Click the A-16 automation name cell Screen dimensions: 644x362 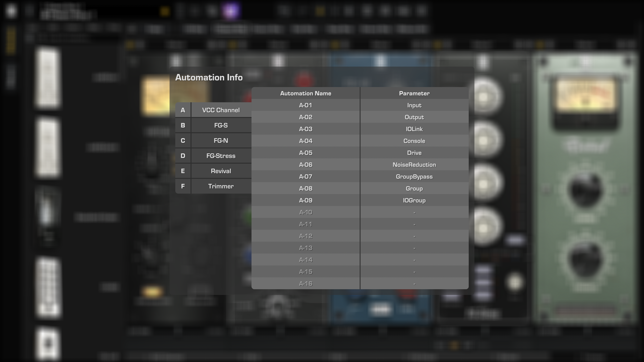tap(306, 284)
